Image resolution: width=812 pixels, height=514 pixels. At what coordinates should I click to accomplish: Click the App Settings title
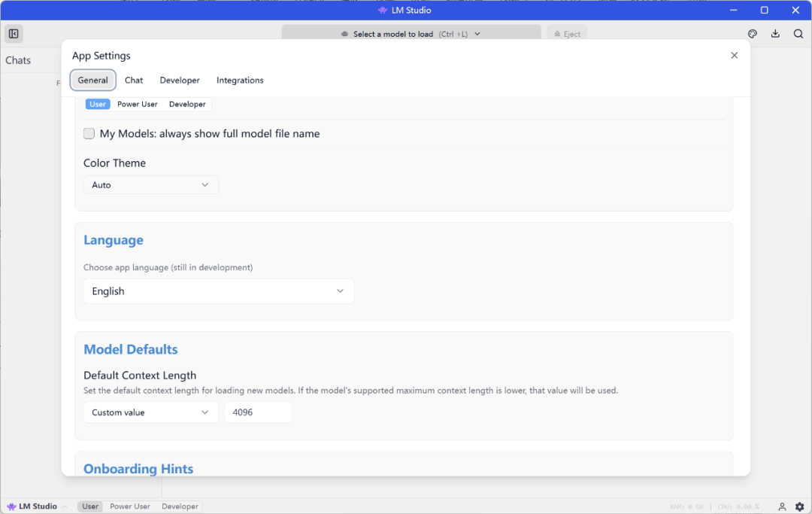coord(101,56)
